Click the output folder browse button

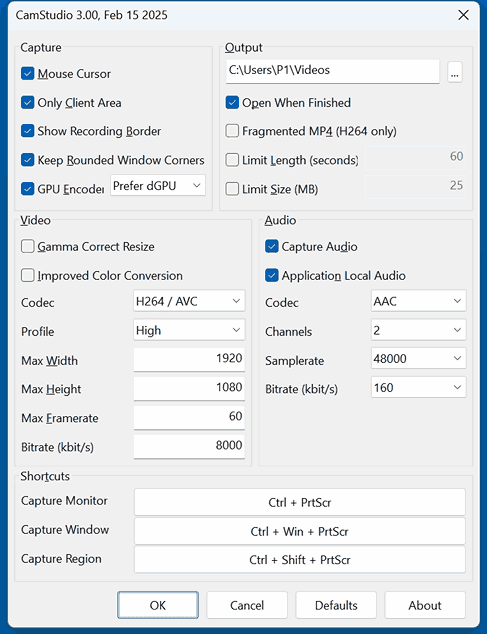pos(455,72)
